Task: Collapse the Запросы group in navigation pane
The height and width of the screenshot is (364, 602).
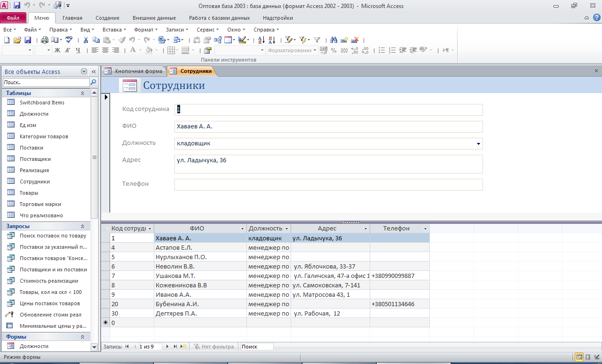Action: (82, 226)
